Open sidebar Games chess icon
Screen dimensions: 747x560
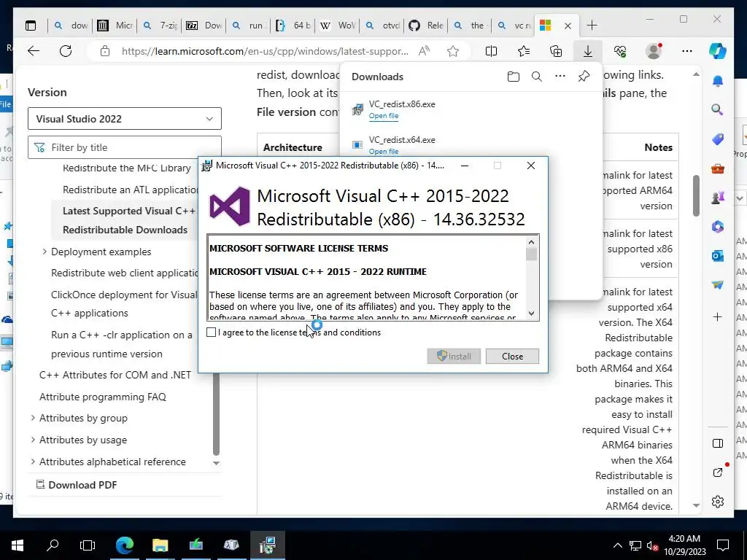click(x=718, y=197)
